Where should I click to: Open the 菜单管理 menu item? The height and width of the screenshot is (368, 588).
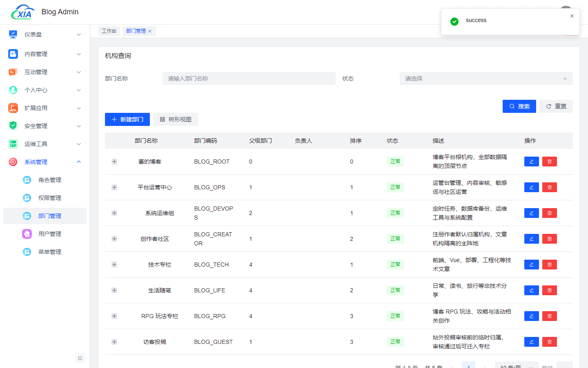(x=45, y=252)
